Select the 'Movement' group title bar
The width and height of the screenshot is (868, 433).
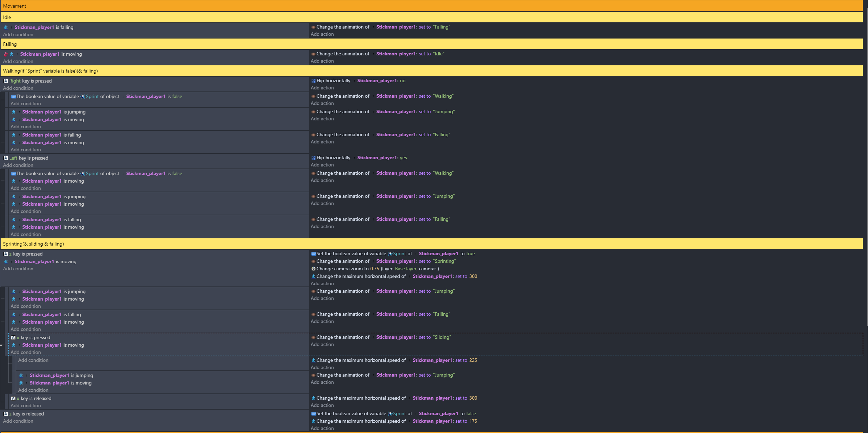14,6
